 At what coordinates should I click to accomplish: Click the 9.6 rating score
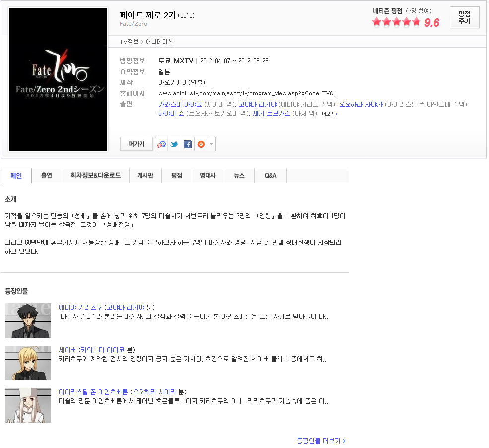pos(432,22)
